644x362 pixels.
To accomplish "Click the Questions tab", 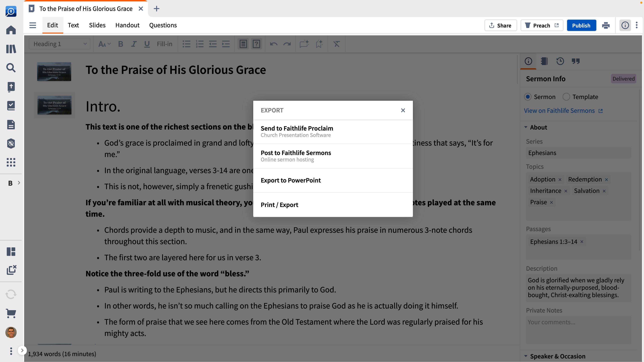I will 163,25.
